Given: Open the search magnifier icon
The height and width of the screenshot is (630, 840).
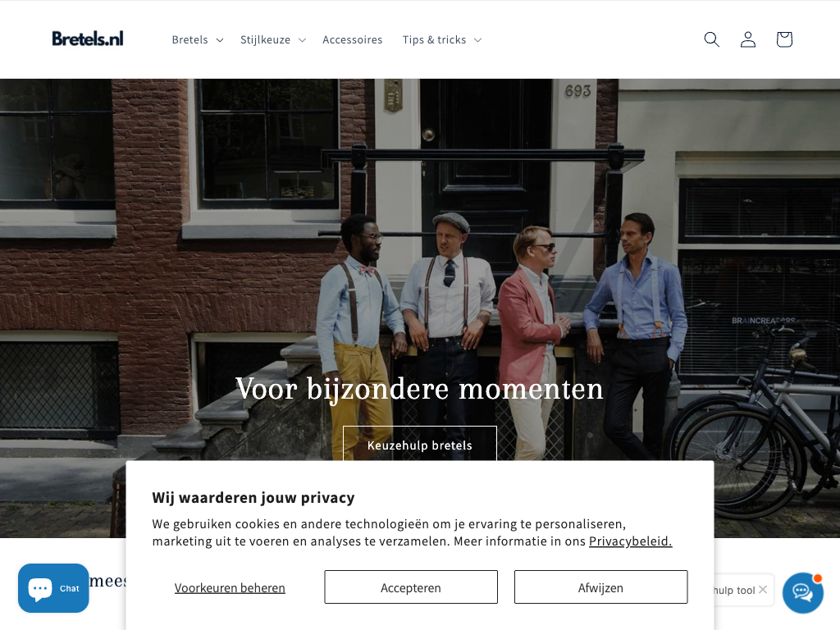Looking at the screenshot, I should pyautogui.click(x=711, y=39).
